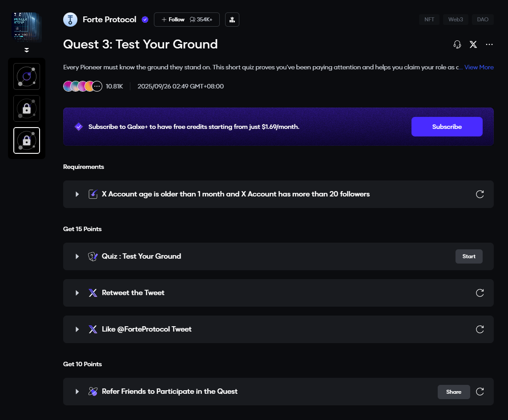Screen dimensions: 508x420
Task: Expand the Retweet the Tweet task
Action: [77, 293]
